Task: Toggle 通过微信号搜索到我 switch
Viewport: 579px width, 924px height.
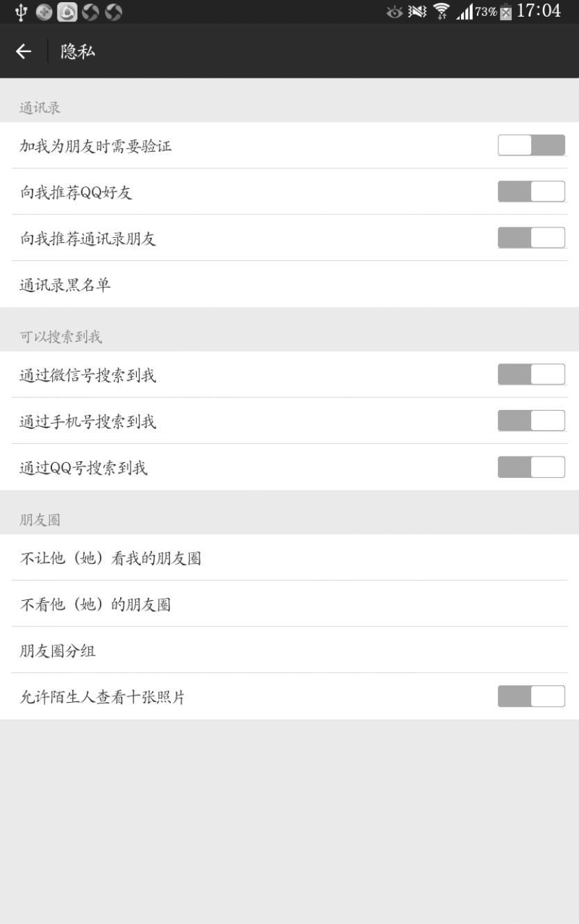Action: (x=531, y=375)
